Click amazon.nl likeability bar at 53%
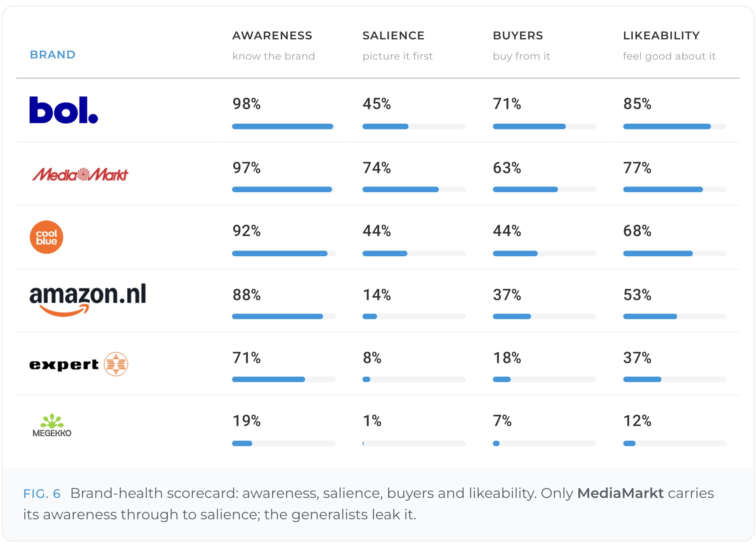Screen dimensions: 756x545 tap(675, 316)
